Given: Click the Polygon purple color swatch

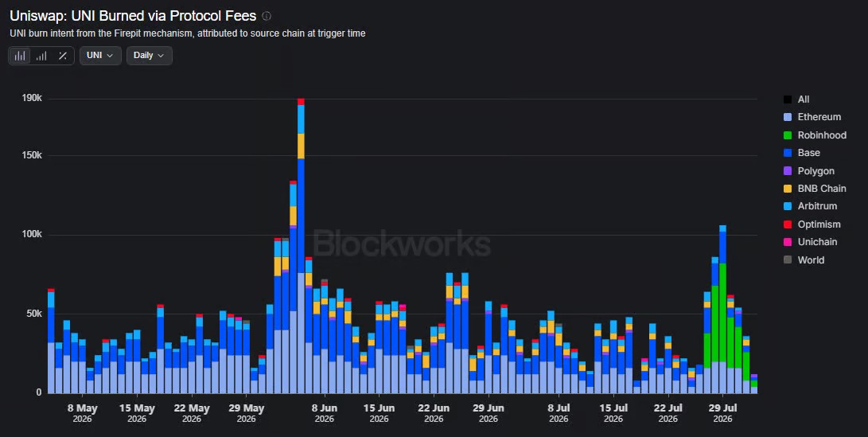Looking at the screenshot, I should tap(788, 171).
